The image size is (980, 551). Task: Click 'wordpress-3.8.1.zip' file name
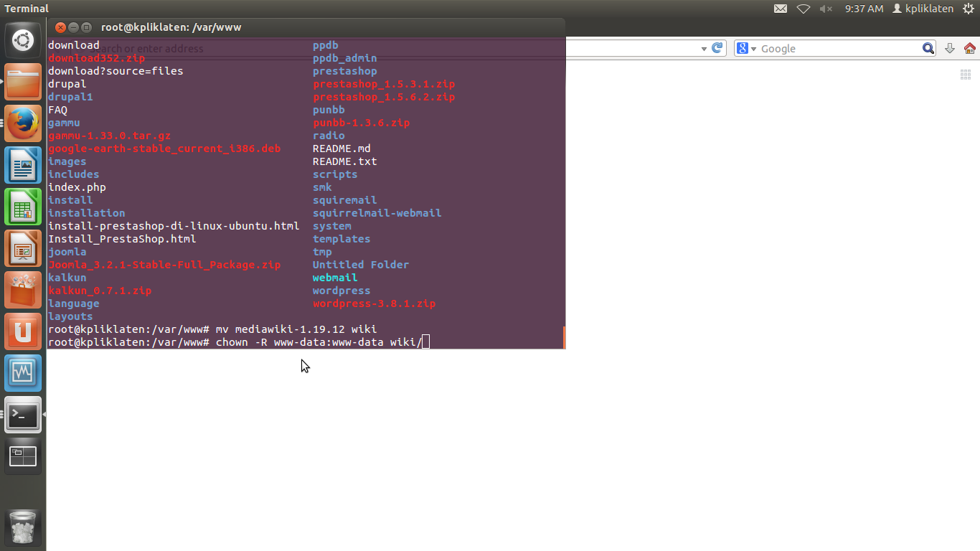coord(374,303)
